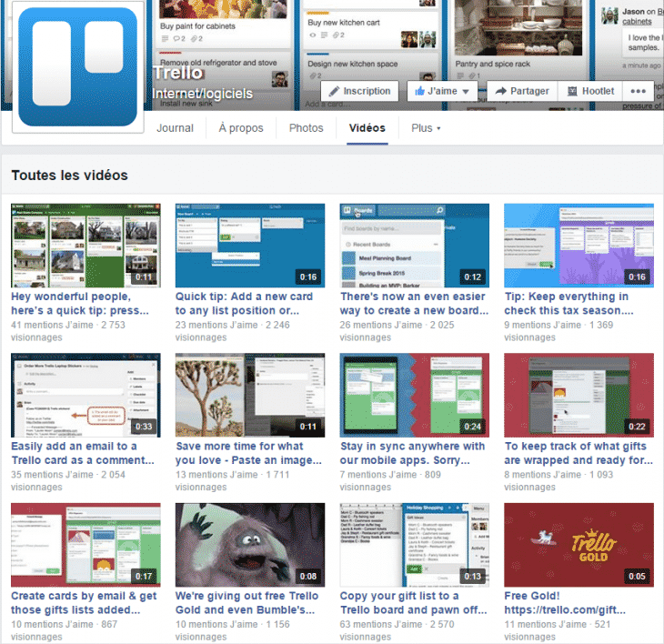
Task: Open the 'Create cards by email' thumbnail
Action: pos(86,545)
